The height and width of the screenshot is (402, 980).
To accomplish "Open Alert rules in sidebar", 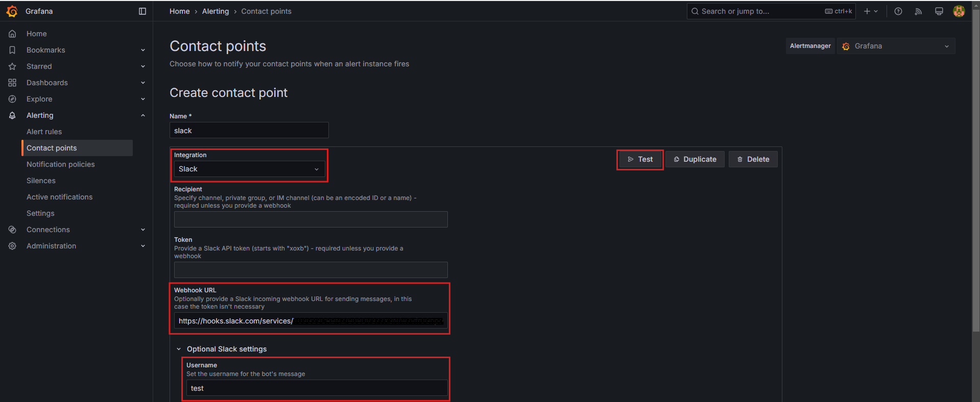I will click(x=44, y=132).
